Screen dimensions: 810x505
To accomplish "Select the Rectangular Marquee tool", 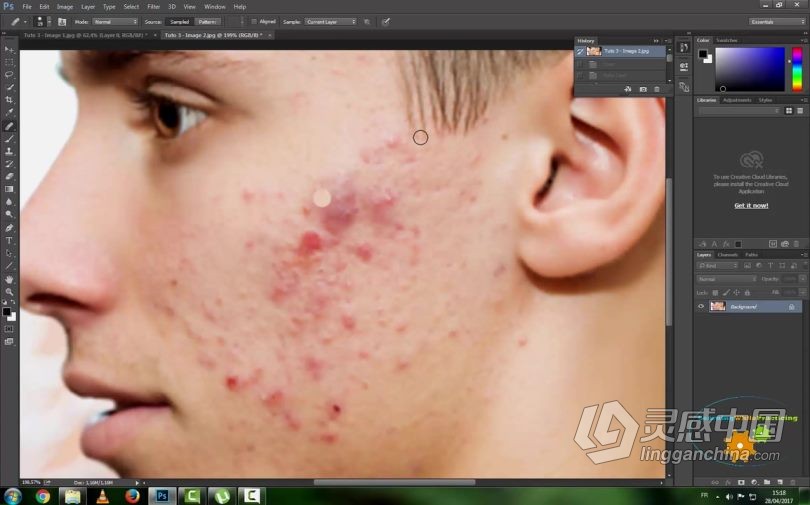I will click(9, 62).
